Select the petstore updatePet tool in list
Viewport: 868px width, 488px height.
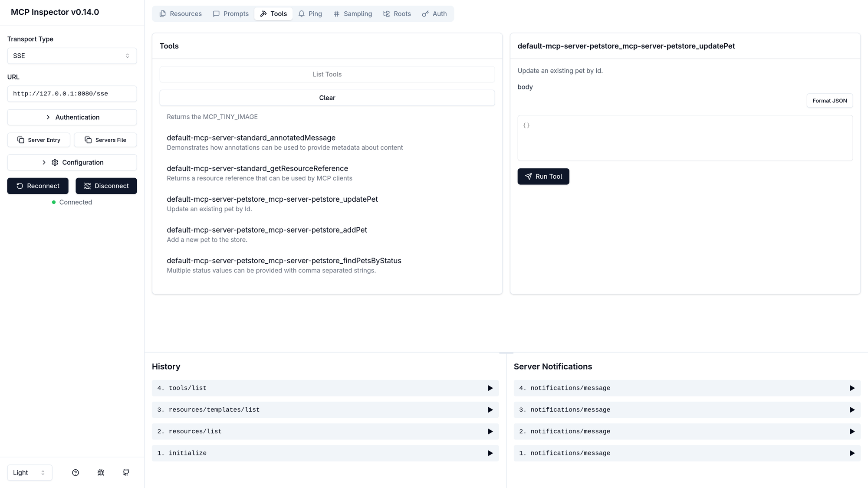(x=327, y=204)
